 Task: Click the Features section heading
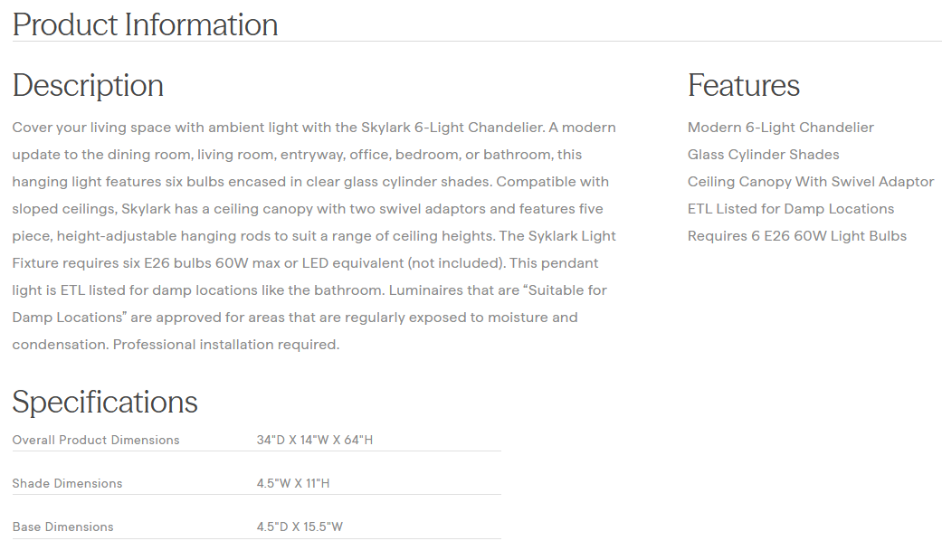(743, 85)
